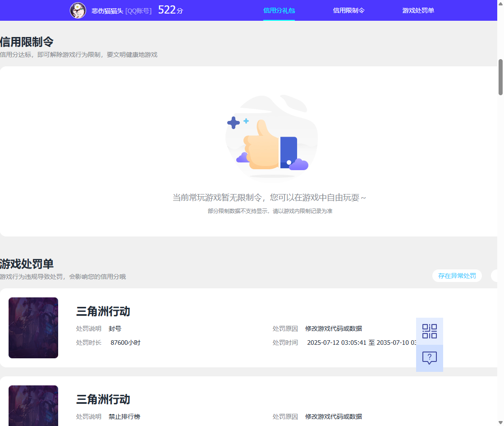Open second 三角洲行动 thumbnail with 禁止排行榜
504x426 pixels.
click(33, 406)
